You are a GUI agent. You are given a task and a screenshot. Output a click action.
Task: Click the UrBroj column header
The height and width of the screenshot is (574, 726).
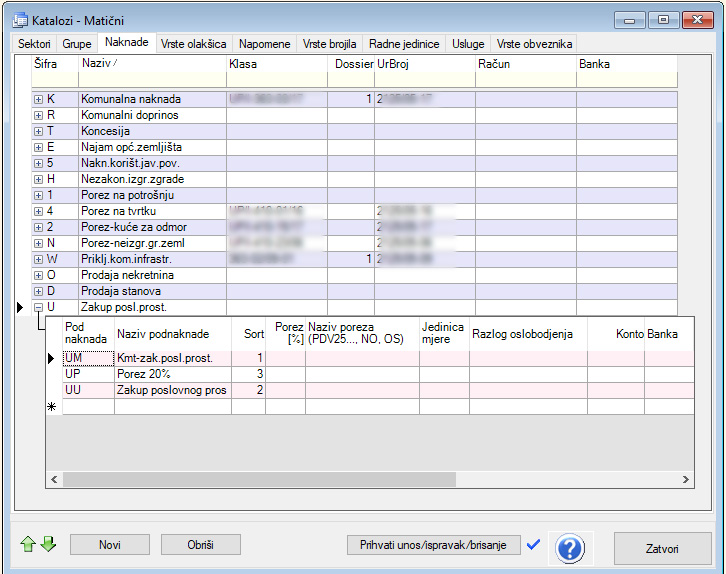pyautogui.click(x=425, y=63)
